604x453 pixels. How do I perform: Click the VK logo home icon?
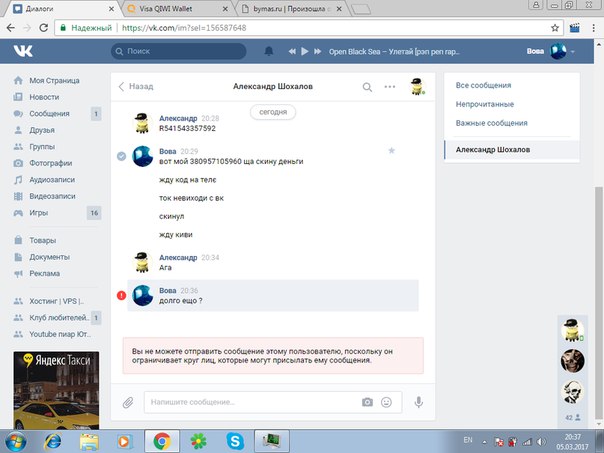(x=22, y=50)
